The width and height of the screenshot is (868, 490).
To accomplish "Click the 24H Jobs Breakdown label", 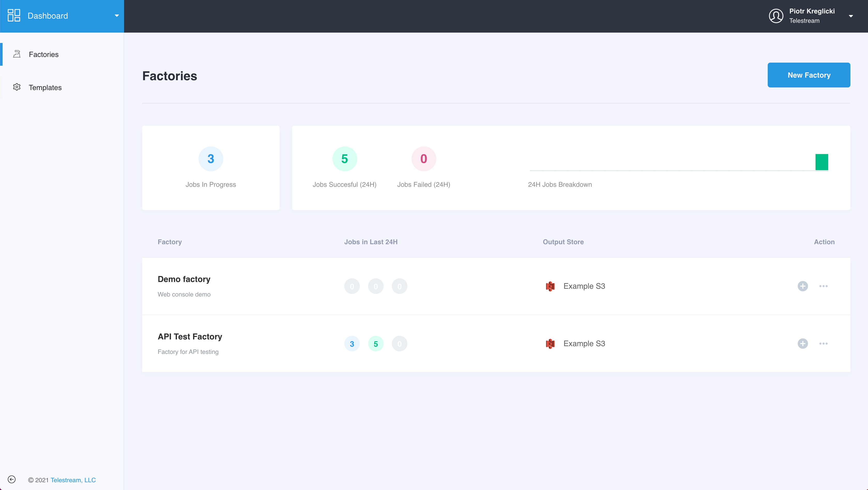I will click(x=560, y=184).
